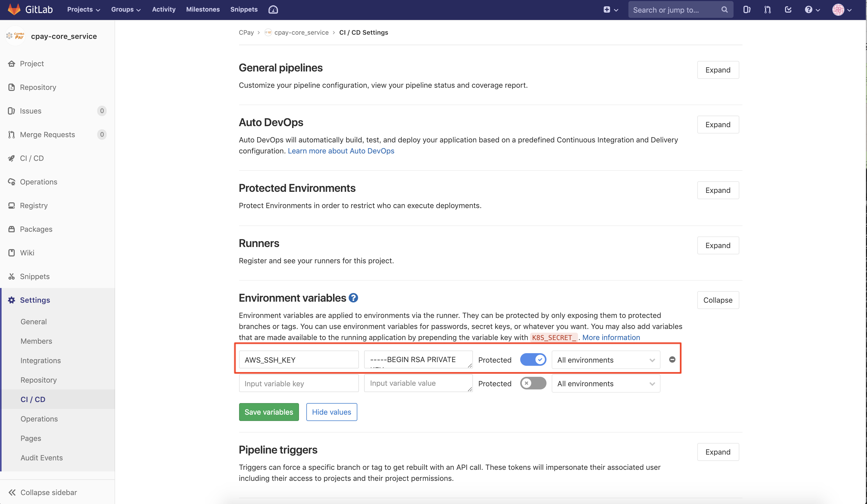
Task: Click the GitLab fox logo
Action: click(x=14, y=9)
